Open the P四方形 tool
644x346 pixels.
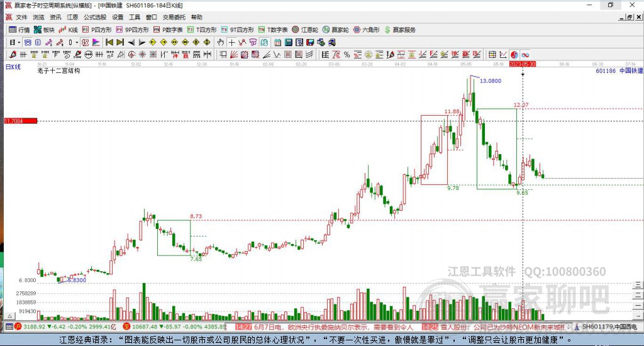coord(97,30)
